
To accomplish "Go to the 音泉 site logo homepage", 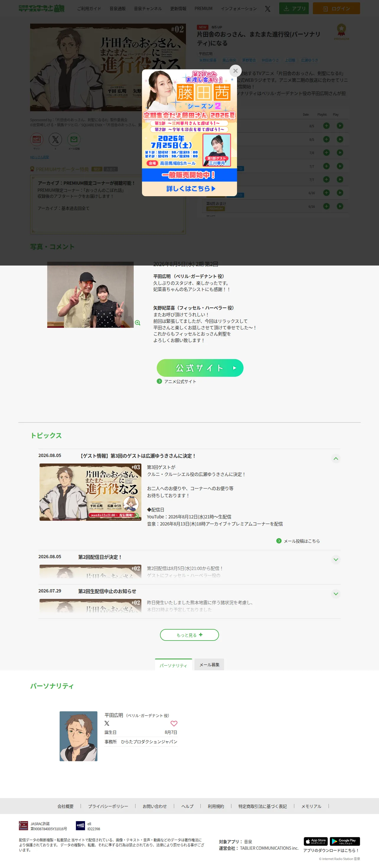I will (42, 9).
